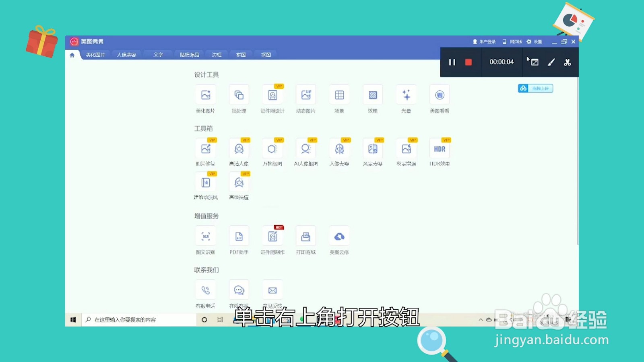Image resolution: width=644 pixels, height=362 pixels.
Task: Expand hidden system tray icons arrow
Action: point(481,320)
